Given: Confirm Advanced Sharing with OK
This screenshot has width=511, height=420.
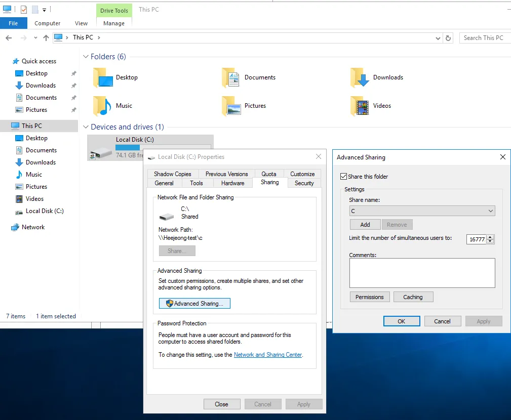Looking at the screenshot, I should pos(402,321).
